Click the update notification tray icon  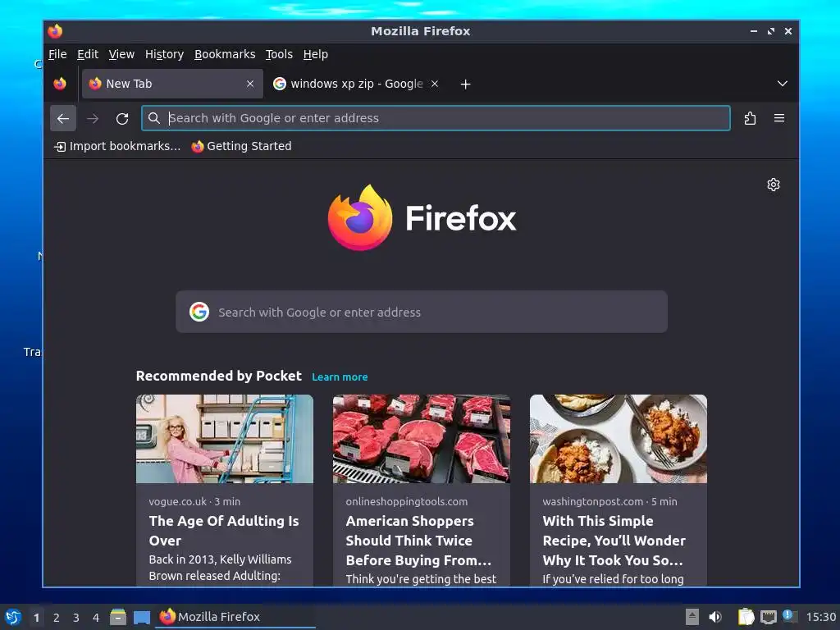tap(790, 616)
